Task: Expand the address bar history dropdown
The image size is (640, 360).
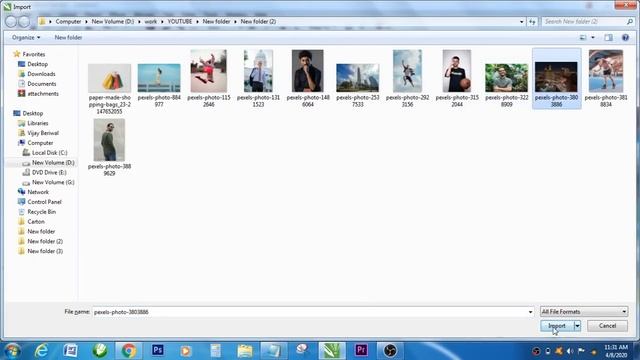Action: (522, 22)
